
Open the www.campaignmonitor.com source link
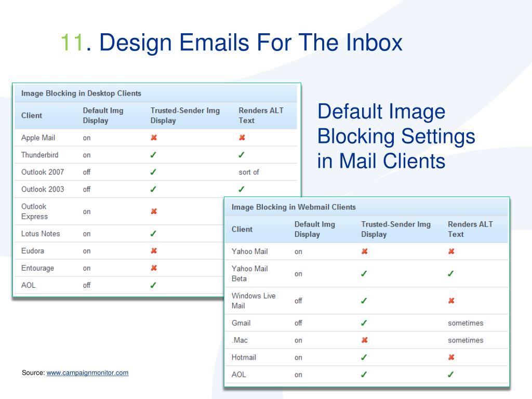[87, 373]
